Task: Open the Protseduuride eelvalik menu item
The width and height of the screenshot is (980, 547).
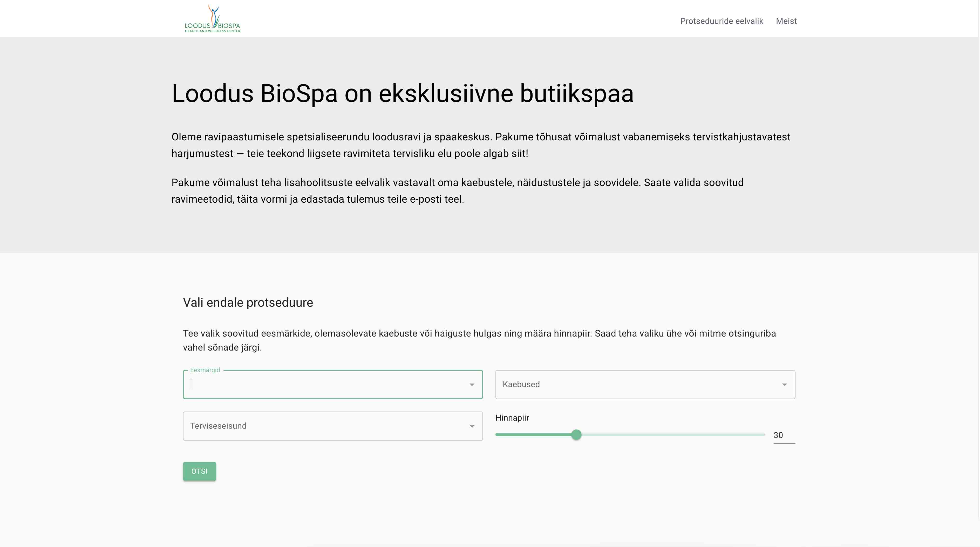Action: [x=721, y=21]
